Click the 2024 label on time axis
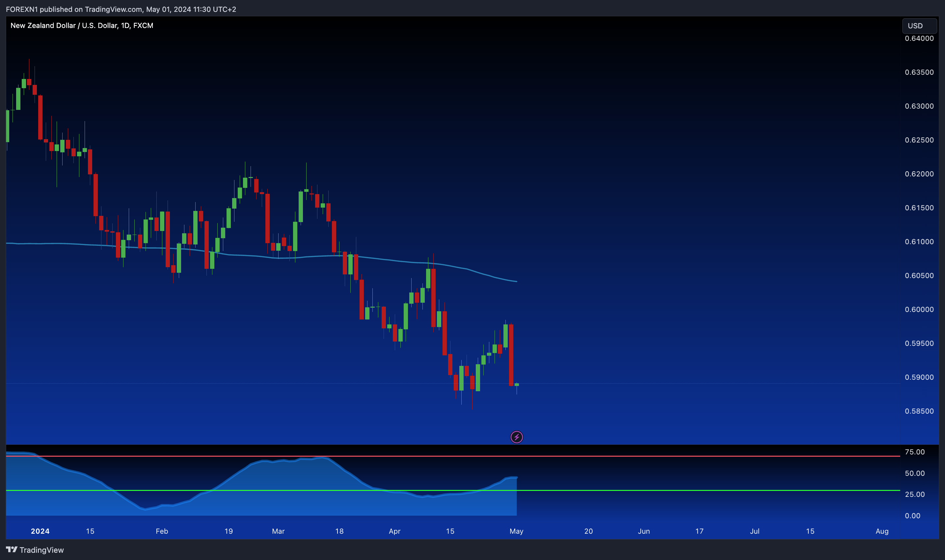Screen dimensions: 945x560 pyautogui.click(x=40, y=531)
